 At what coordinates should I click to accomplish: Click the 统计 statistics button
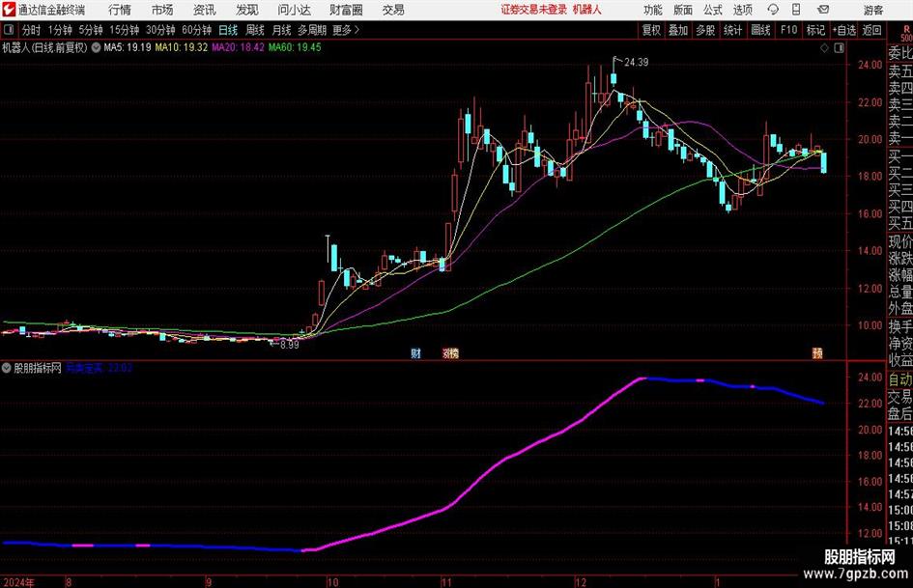point(732,30)
